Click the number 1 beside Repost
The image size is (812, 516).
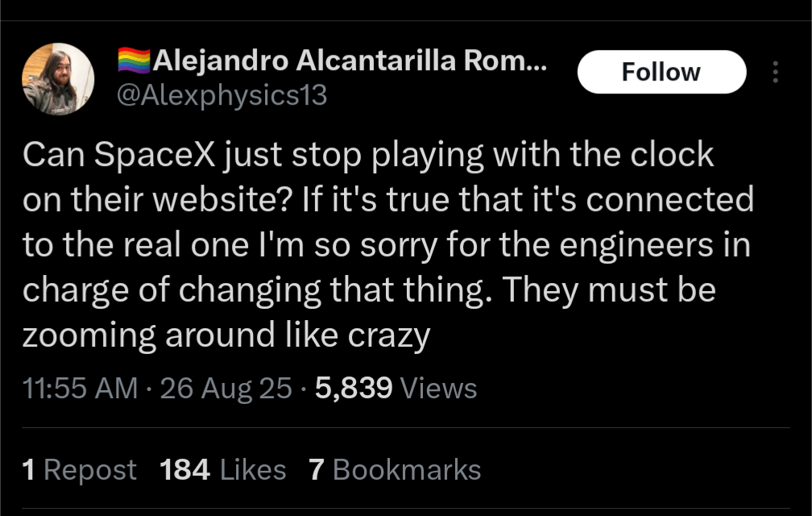coord(28,470)
